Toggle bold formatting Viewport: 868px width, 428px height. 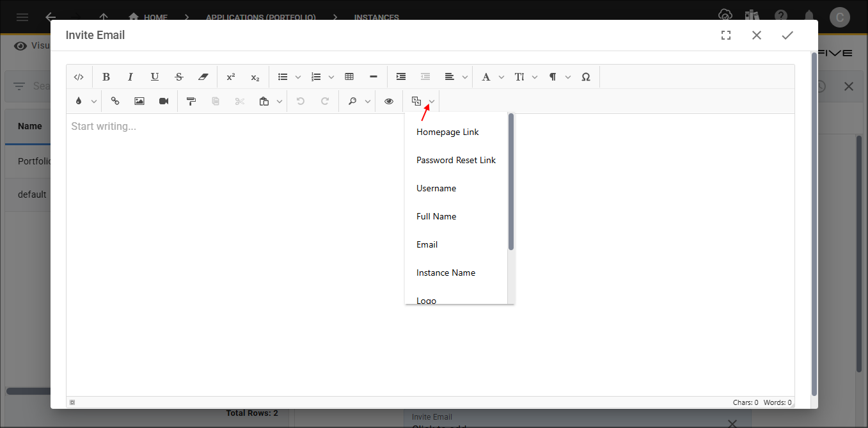click(x=106, y=76)
